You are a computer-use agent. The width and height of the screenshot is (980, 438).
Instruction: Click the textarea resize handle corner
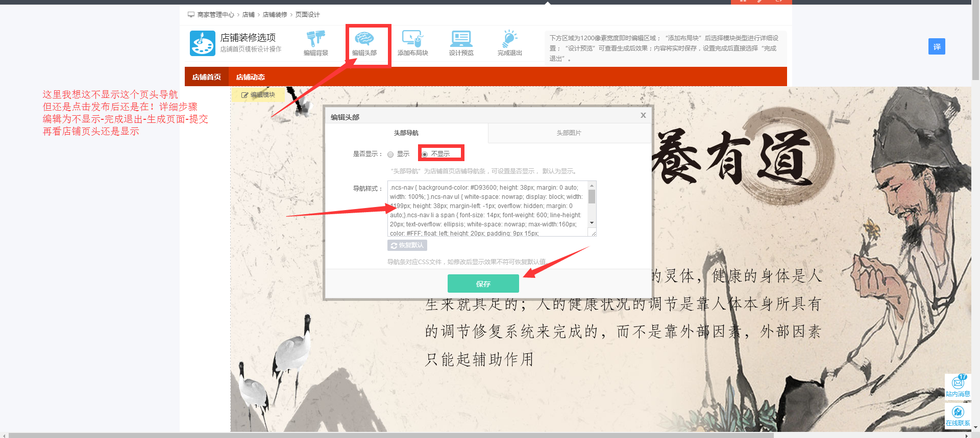click(x=593, y=233)
